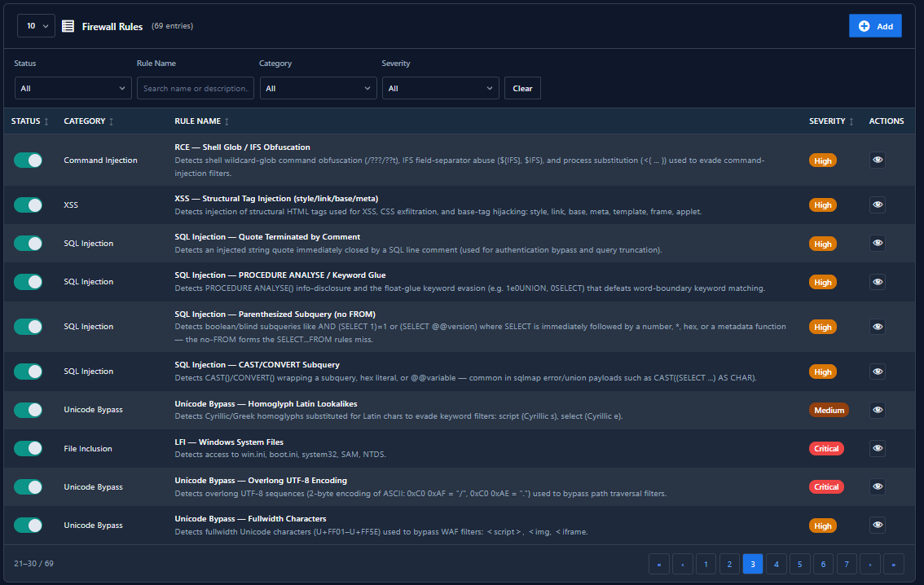Disable the RCE Shell Glob rule toggle

[x=29, y=161]
